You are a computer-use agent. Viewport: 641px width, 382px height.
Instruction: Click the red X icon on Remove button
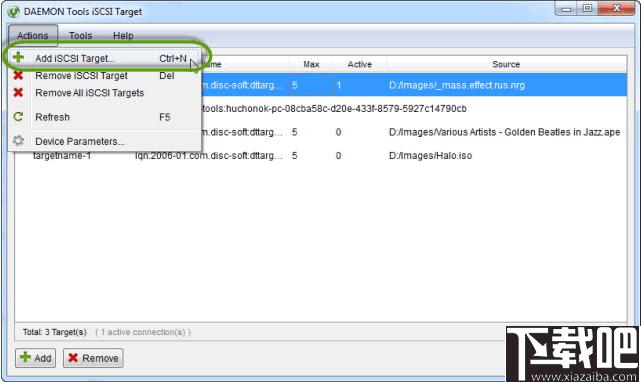pyautogui.click(x=73, y=358)
